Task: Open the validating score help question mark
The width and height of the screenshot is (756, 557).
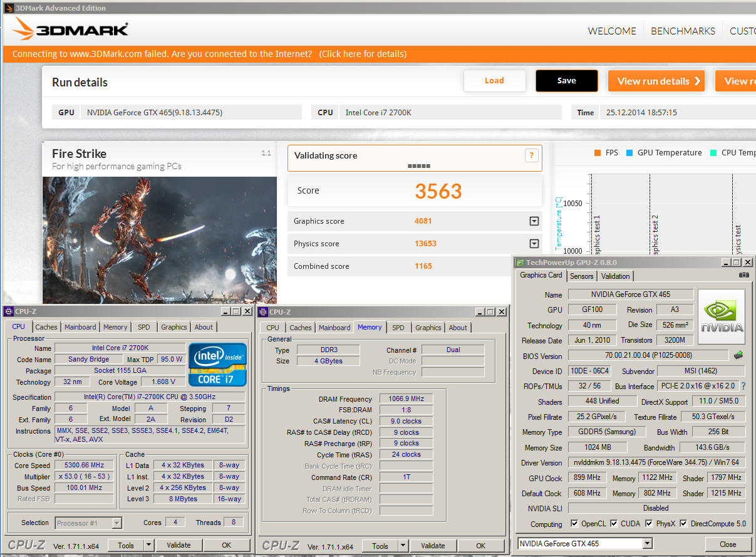Action: 531,156
